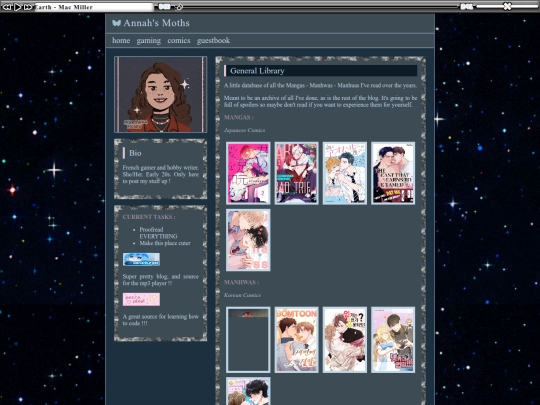The image size is (540, 405).
Task: Open the 'Bad Trip' manga cover
Action: coord(296,173)
